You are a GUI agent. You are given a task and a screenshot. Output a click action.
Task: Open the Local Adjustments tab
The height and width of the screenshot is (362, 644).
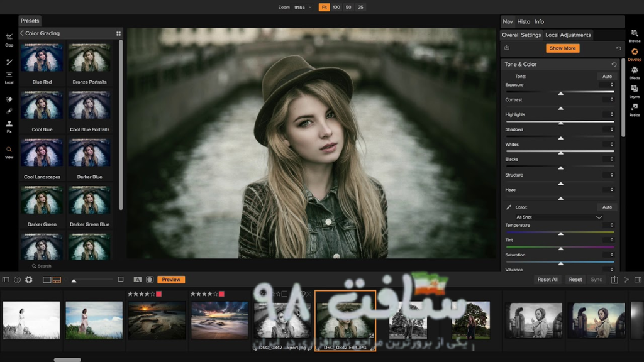tap(568, 35)
